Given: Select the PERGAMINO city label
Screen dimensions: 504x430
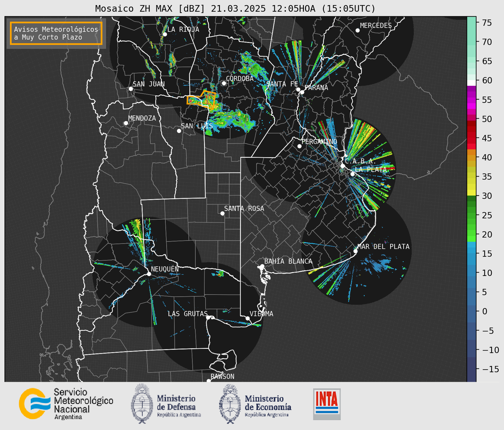Looking at the screenshot, I should [319, 141].
